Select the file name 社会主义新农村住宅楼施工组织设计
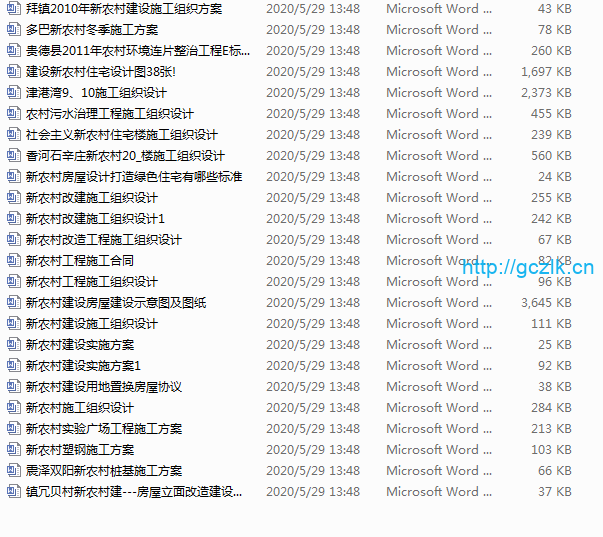The width and height of the screenshot is (603, 537). [121, 135]
